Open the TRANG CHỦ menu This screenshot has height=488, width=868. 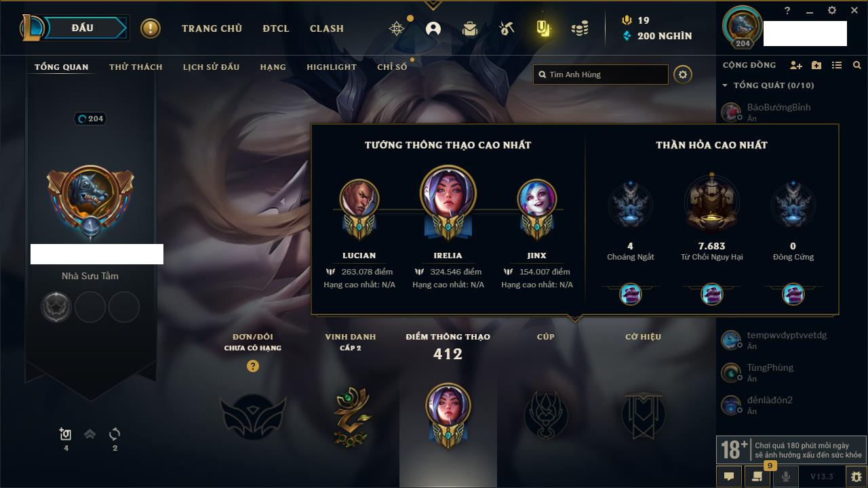(x=212, y=28)
